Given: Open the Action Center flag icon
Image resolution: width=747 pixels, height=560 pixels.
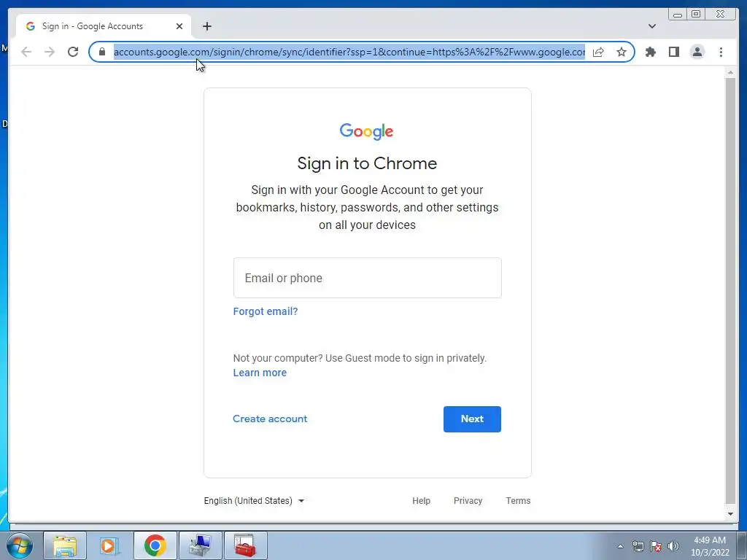Looking at the screenshot, I should [656, 546].
